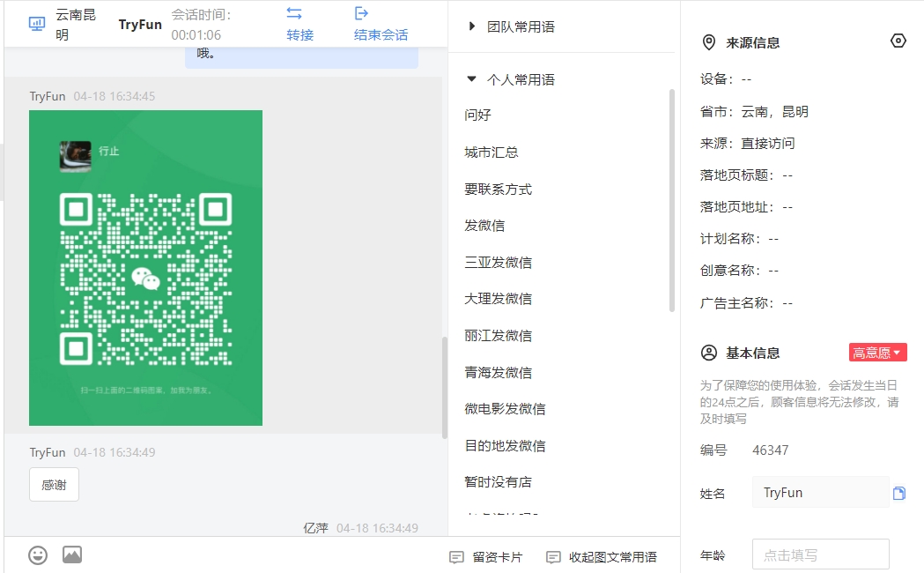Viewport: 924px width, 573px height.
Task: End session via 结束会话 exit icon
Action: pyautogui.click(x=361, y=13)
